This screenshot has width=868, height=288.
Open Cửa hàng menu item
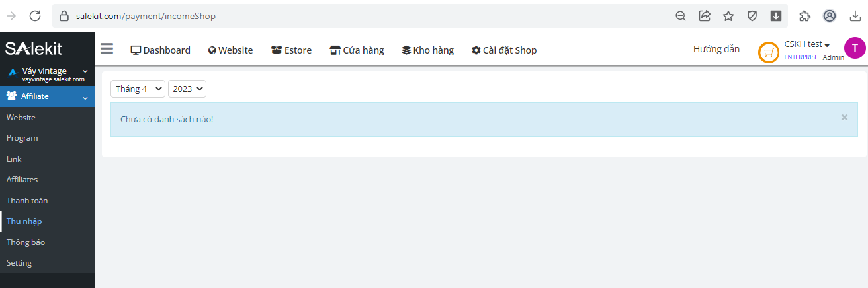[x=357, y=50]
